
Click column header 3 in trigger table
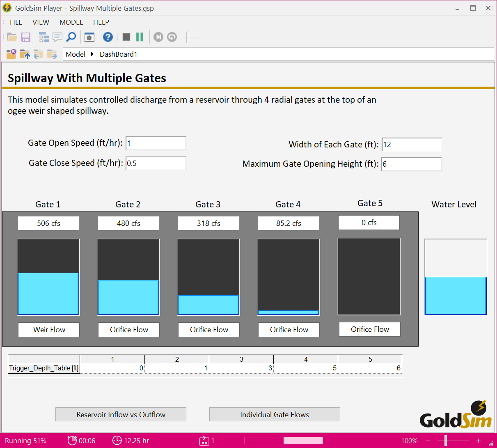(241, 359)
